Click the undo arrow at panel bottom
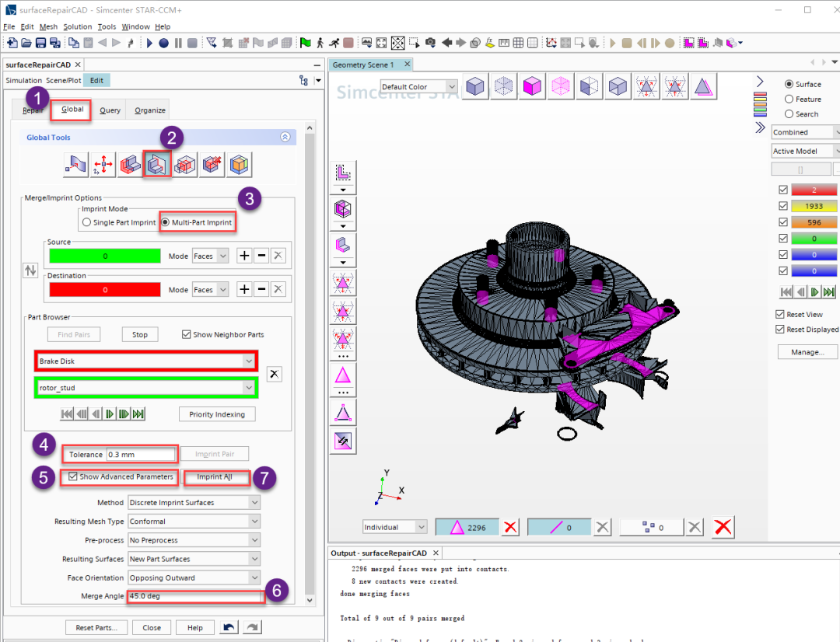 (x=229, y=627)
